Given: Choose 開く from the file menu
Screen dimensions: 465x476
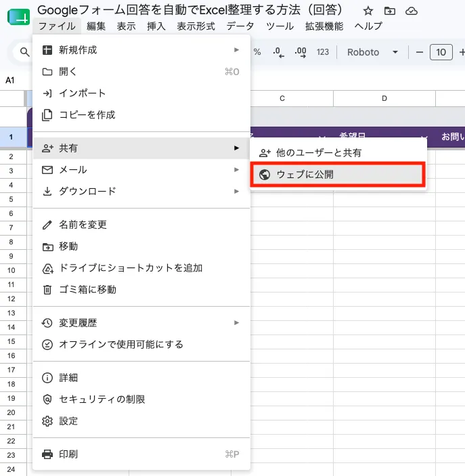Looking at the screenshot, I should point(141,72).
